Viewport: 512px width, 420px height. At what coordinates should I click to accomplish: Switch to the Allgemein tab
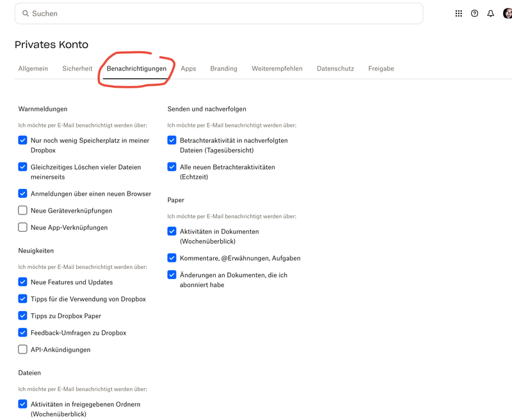click(33, 69)
